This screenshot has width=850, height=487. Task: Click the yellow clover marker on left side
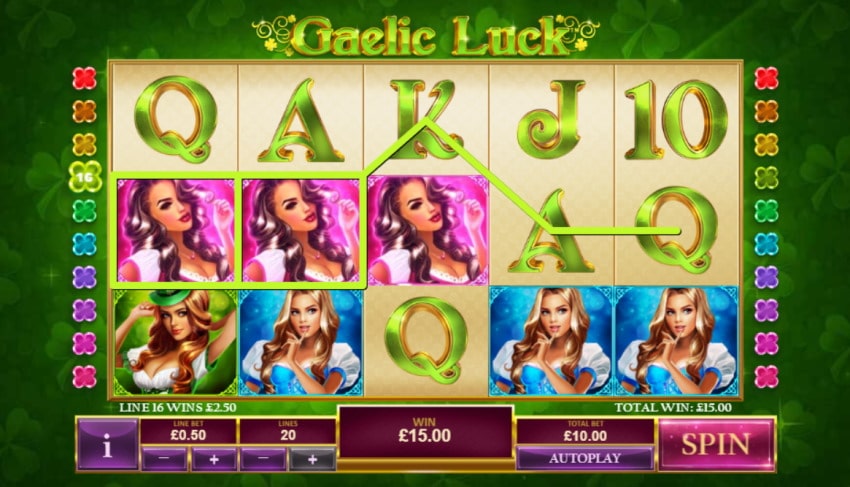tap(85, 145)
